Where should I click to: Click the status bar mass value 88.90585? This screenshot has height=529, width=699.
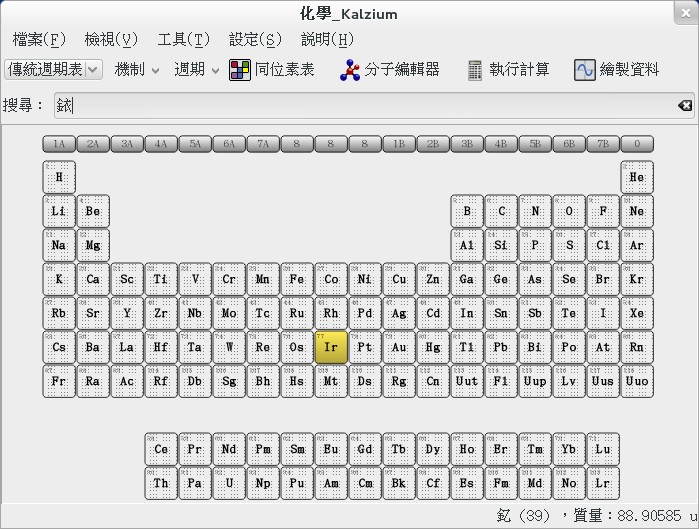click(x=649, y=516)
